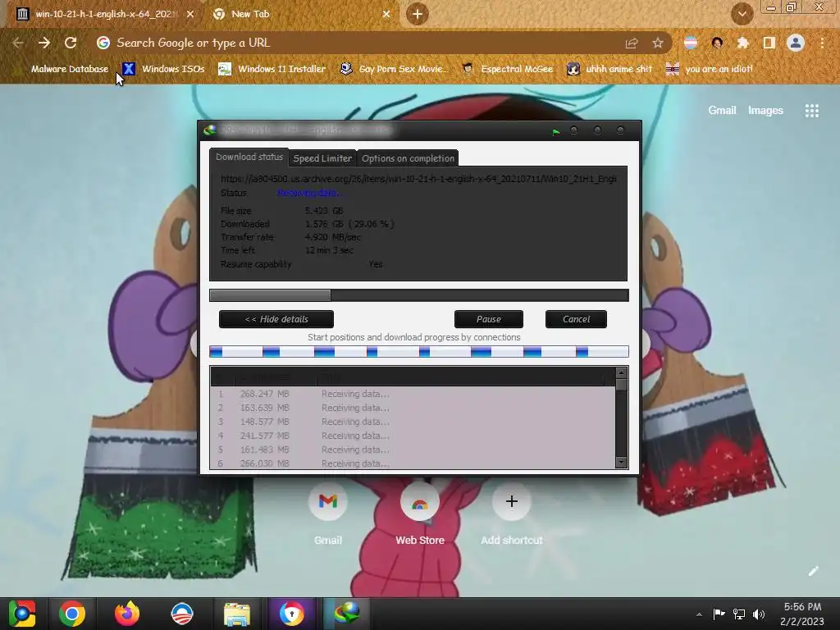
Task: Open the volume speaker icon
Action: pyautogui.click(x=759, y=614)
